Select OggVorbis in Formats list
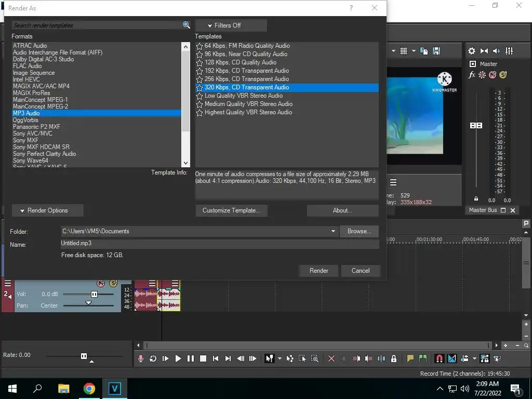Screen dimensions: 532x399 pos(96,120)
